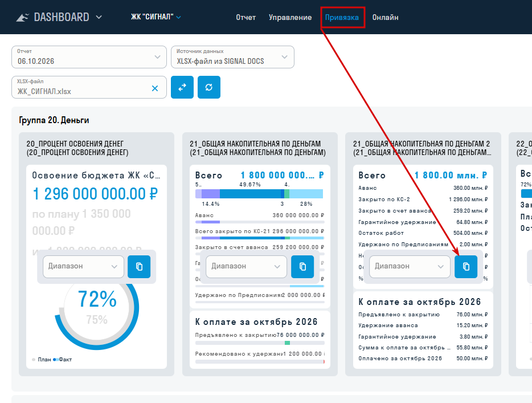Click the План legend item

[x=42, y=360]
